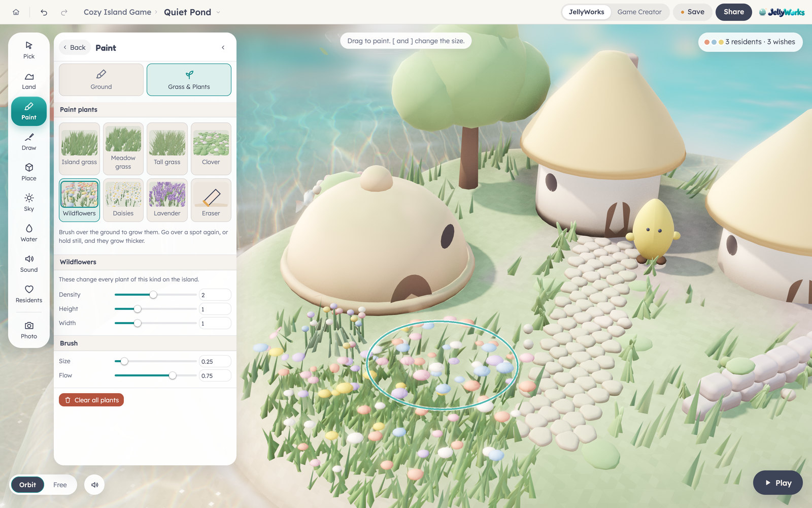Select the Paint tool in sidebar

click(29, 111)
